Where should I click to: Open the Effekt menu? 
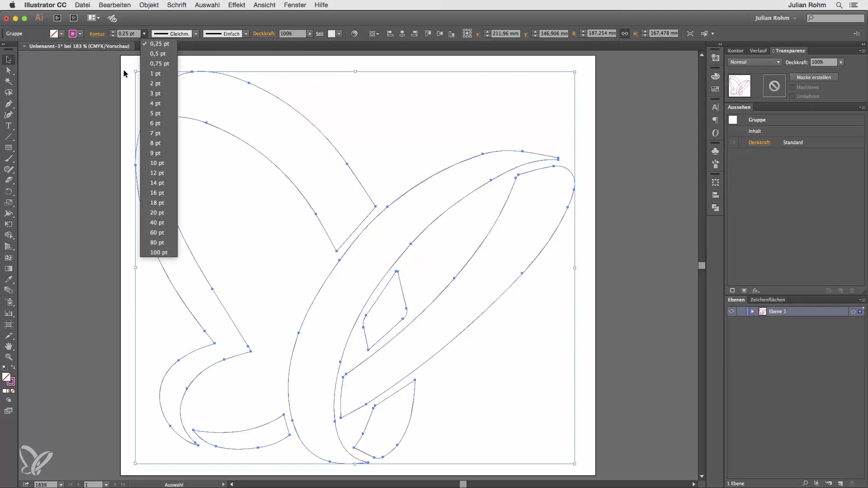(x=236, y=5)
